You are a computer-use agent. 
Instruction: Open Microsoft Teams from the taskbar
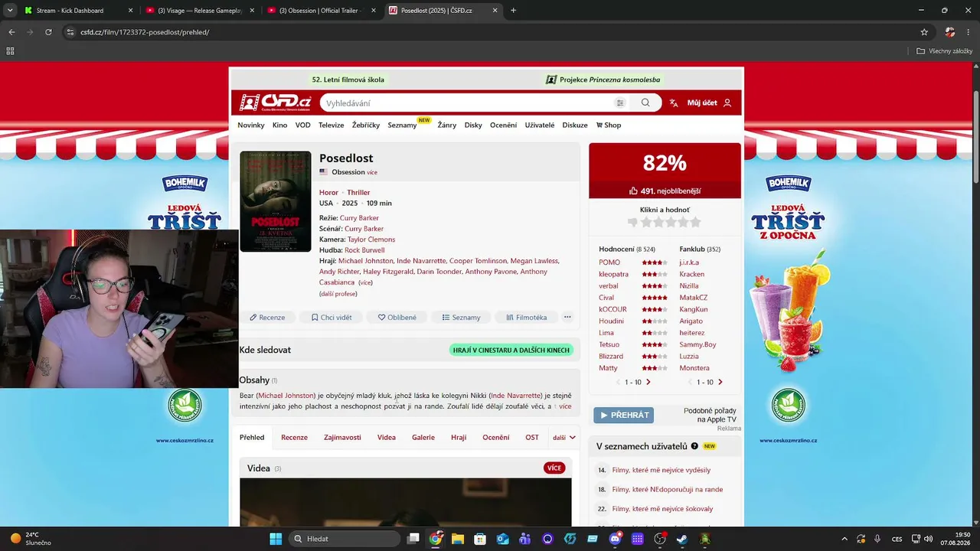[525, 539]
